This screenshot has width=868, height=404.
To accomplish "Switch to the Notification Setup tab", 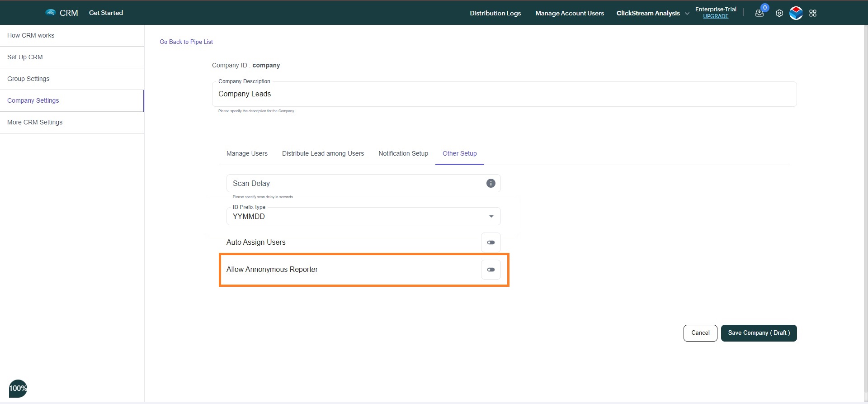I will tap(403, 153).
